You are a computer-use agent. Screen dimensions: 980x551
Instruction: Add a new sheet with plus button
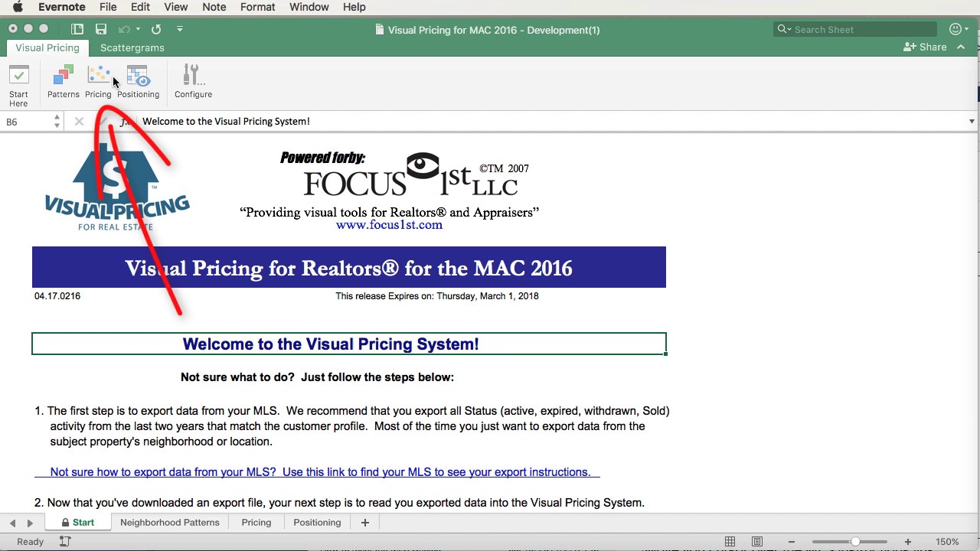coord(365,523)
